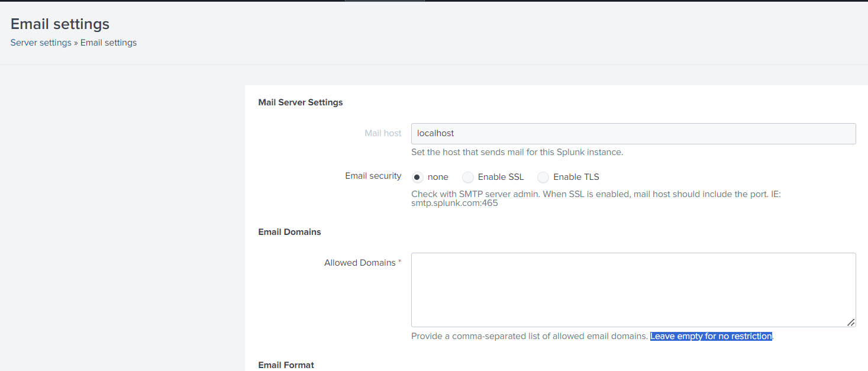Click the Email settings breadcrumb item
Viewport: 868px width, 371px height.
(x=108, y=43)
